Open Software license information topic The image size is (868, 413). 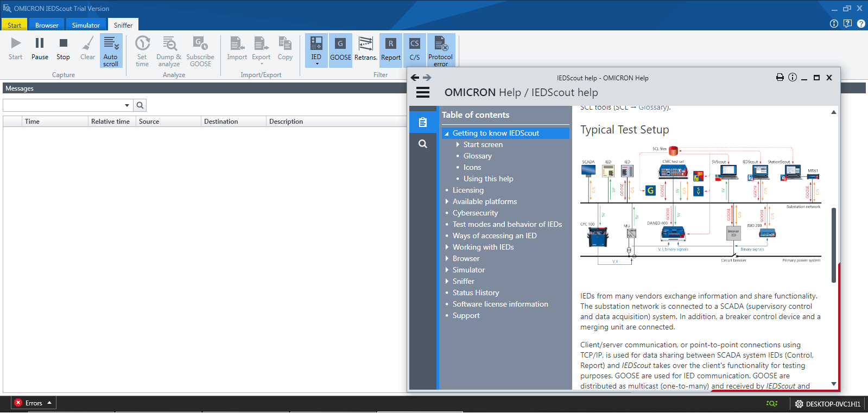(500, 304)
